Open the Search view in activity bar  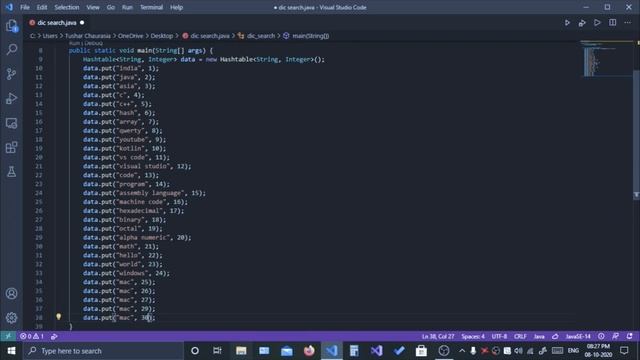pyautogui.click(x=11, y=49)
